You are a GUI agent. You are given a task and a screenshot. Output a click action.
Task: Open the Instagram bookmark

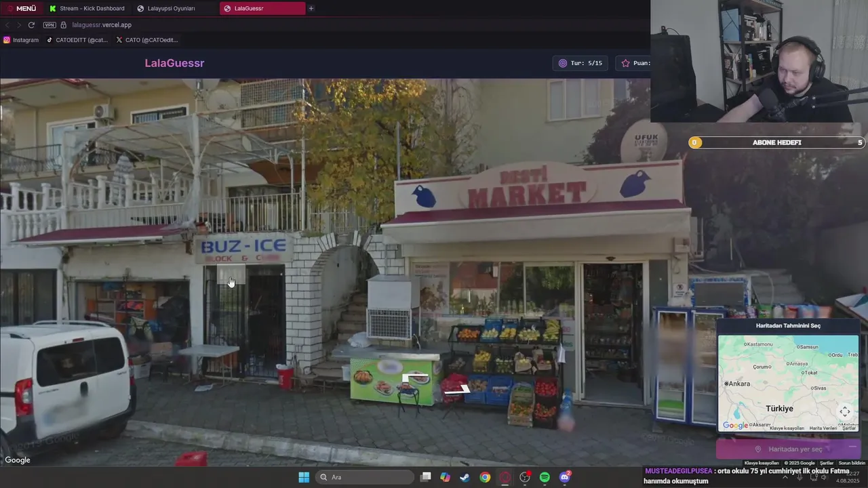(x=21, y=40)
